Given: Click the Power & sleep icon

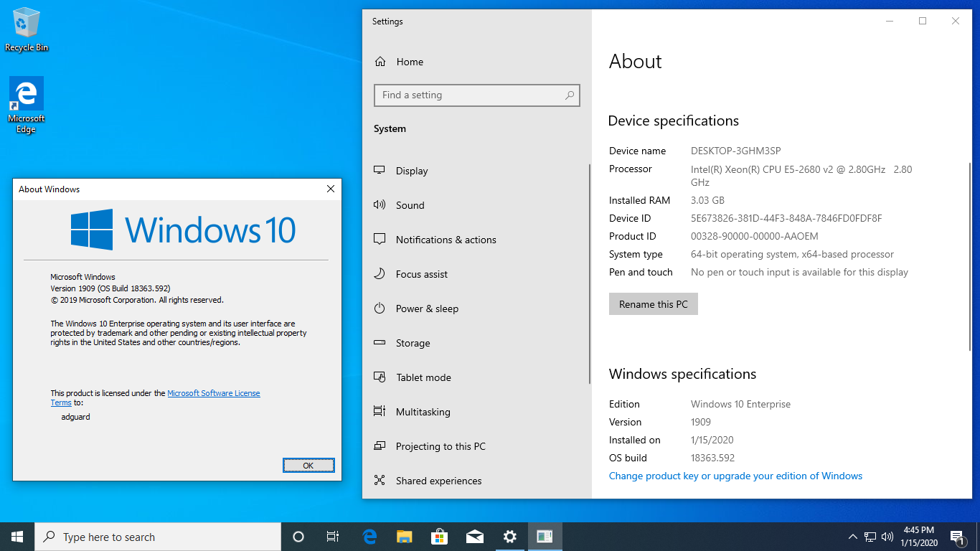Looking at the screenshot, I should 380,309.
